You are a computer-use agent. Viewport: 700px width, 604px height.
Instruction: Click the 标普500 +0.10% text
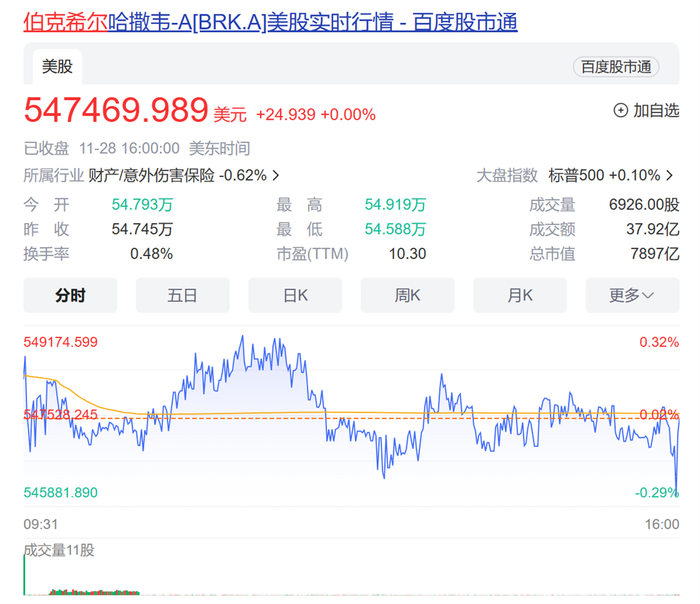[604, 175]
